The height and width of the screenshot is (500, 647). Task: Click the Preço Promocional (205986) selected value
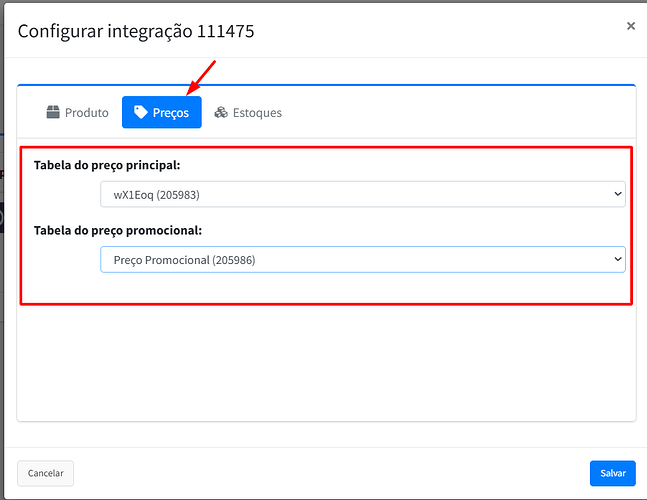[191, 260]
